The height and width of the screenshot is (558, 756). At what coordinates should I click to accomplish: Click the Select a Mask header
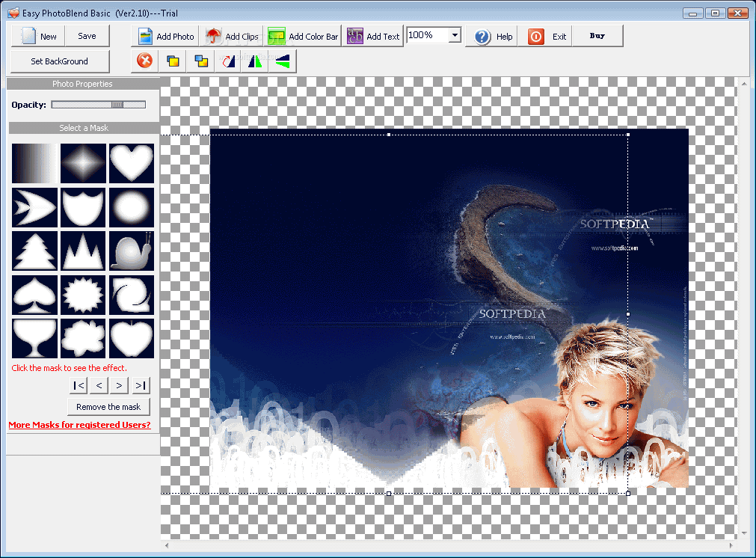84,128
